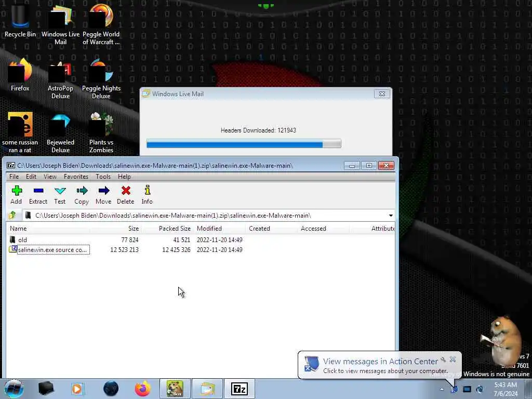Switch to hamster Box taskbar app
532x399 pixels.
pos(175,389)
